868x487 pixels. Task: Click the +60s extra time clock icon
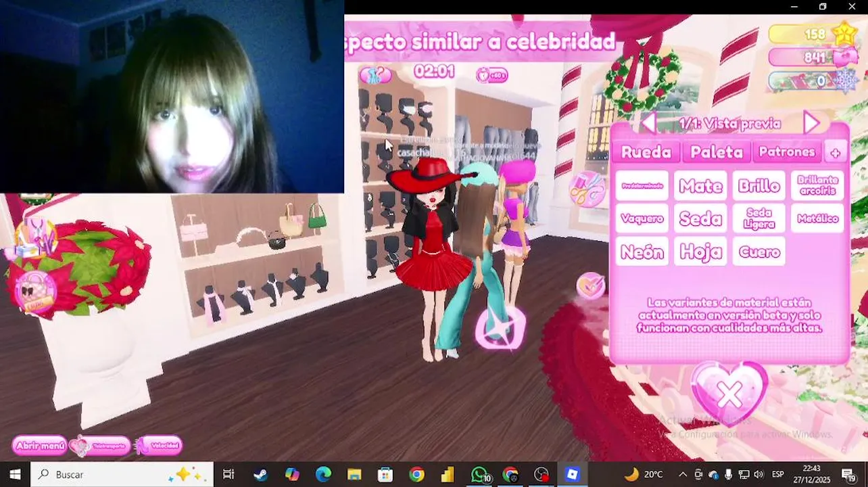pos(491,75)
